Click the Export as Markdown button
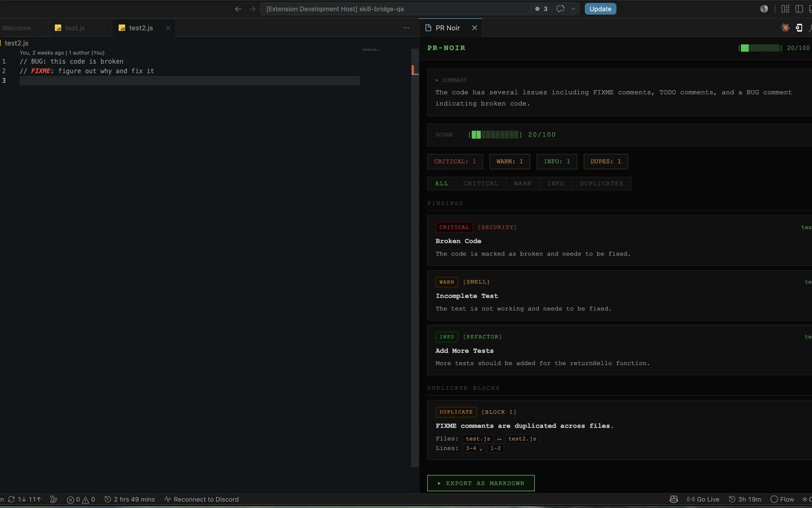 [481, 483]
